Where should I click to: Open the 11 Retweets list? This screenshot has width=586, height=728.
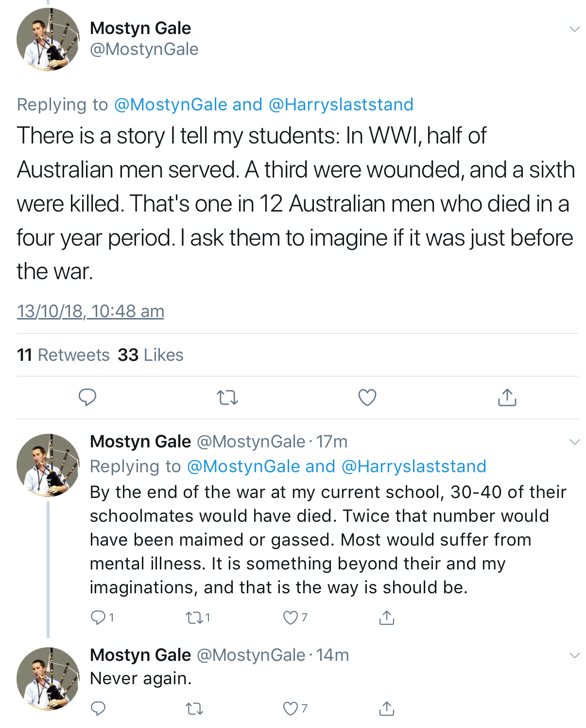pos(63,355)
